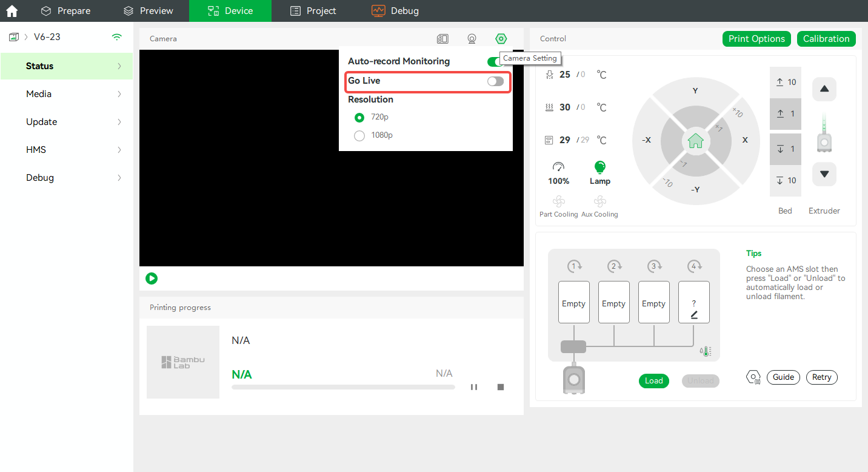Retract extruder with up arrow
The image size is (868, 472).
click(x=824, y=89)
